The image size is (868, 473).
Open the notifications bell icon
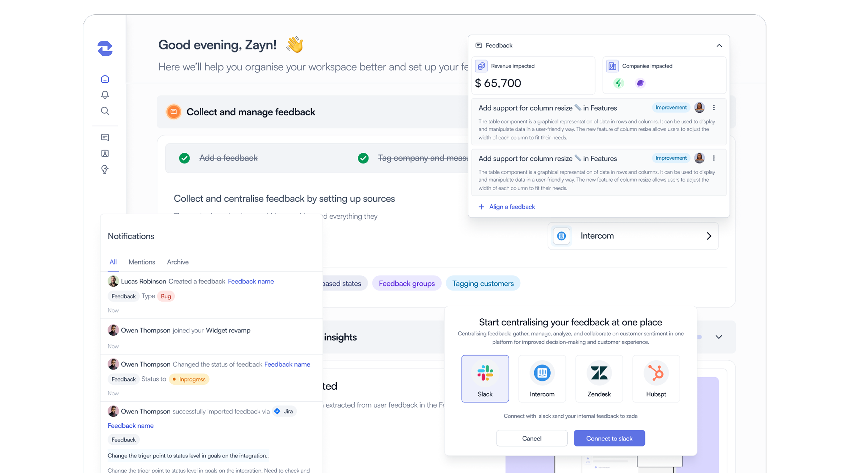[105, 95]
